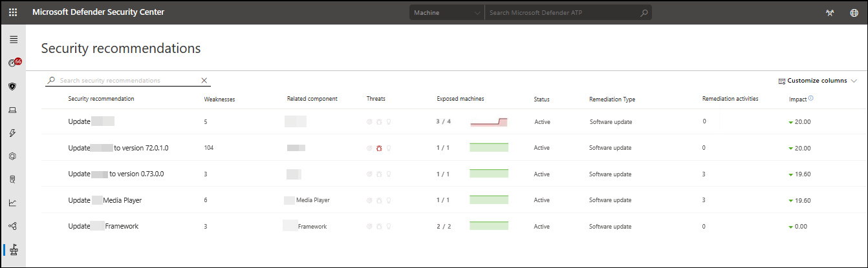The width and height of the screenshot is (868, 268).
Task: Open the app launcher grid icon
Action: [13, 12]
